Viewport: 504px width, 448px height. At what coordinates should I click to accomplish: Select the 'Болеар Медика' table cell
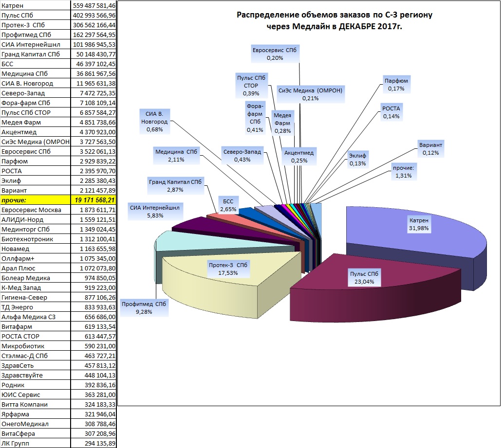pyautogui.click(x=36, y=278)
